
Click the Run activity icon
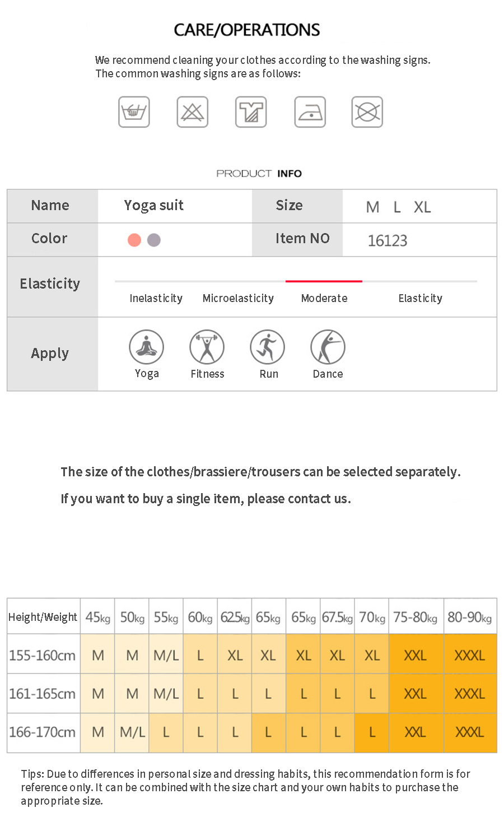tap(267, 347)
